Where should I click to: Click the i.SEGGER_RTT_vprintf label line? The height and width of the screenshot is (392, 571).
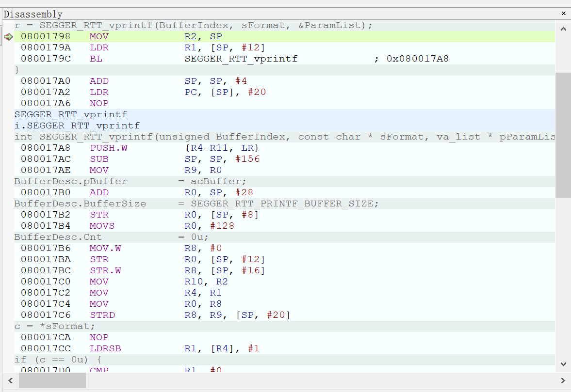(77, 125)
